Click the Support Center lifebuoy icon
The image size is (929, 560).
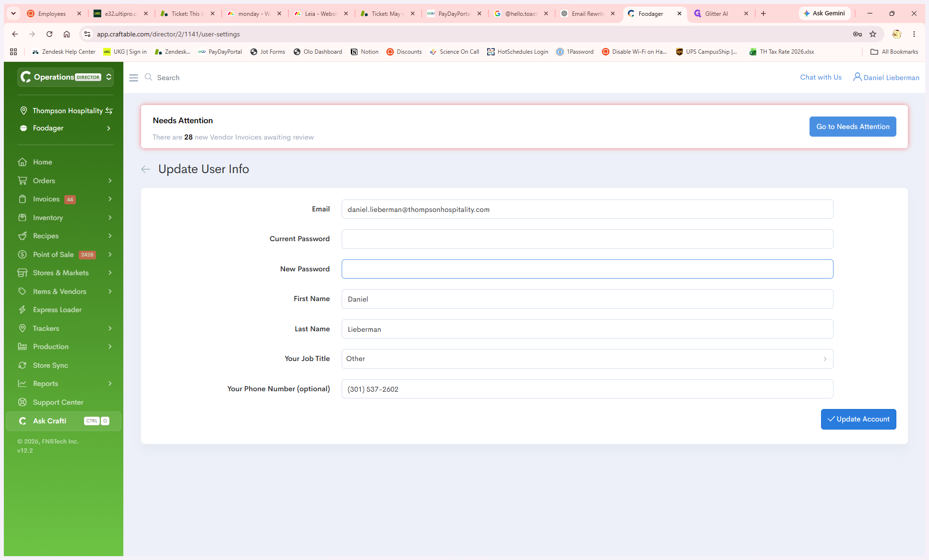coord(22,402)
